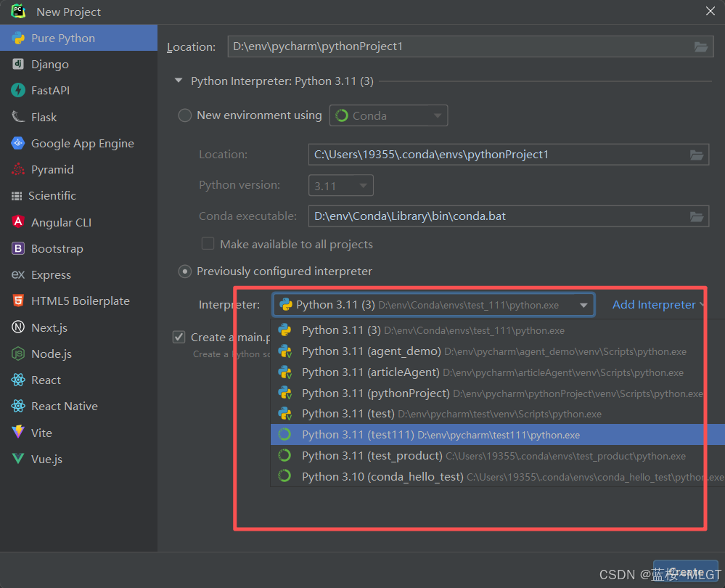Select FastAPI in the project list

(x=78, y=90)
